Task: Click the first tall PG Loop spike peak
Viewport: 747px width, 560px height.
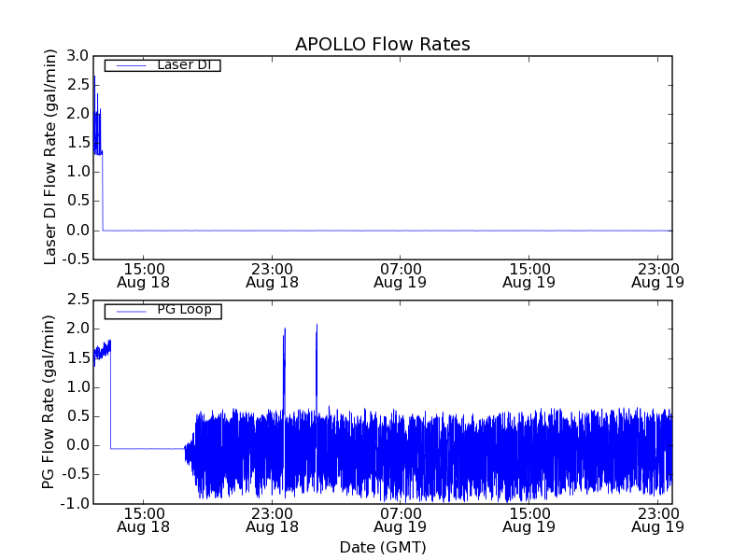Action: coord(284,330)
